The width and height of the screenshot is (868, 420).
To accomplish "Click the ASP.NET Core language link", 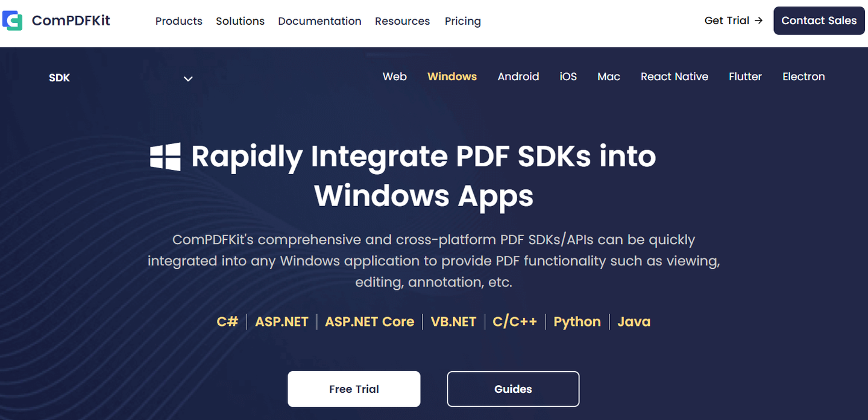I will (x=370, y=322).
